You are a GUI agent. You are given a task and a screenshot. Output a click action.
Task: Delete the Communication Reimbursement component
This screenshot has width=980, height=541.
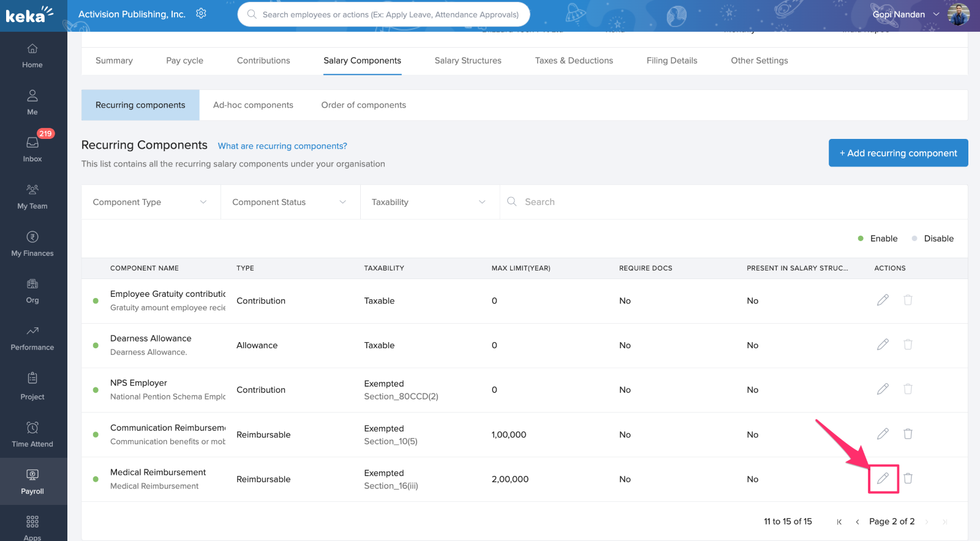coord(908,434)
